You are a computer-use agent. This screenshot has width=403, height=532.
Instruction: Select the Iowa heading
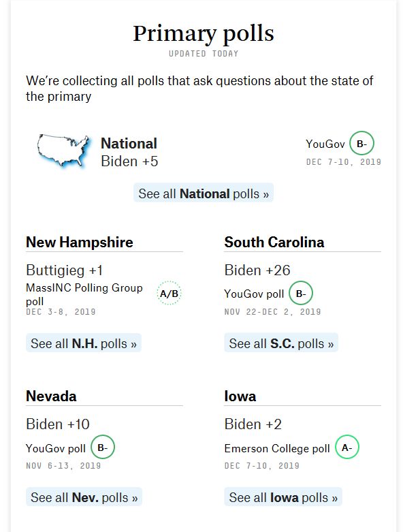(240, 396)
